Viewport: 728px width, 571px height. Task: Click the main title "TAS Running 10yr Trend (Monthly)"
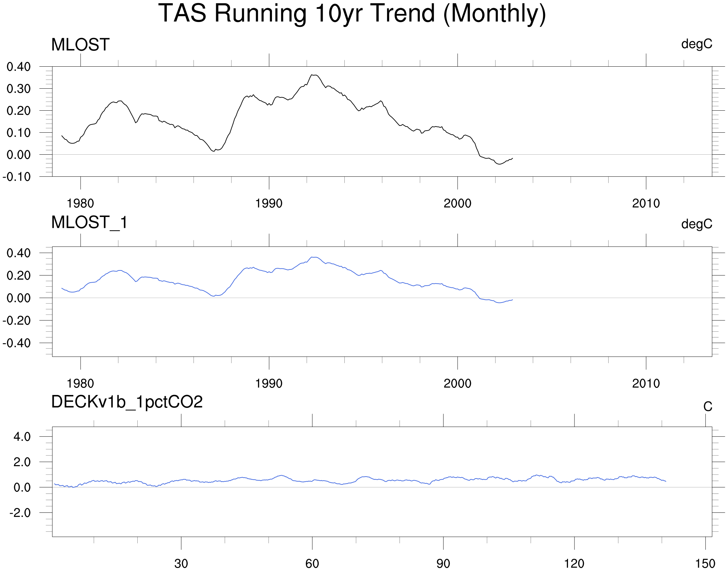[x=352, y=14]
